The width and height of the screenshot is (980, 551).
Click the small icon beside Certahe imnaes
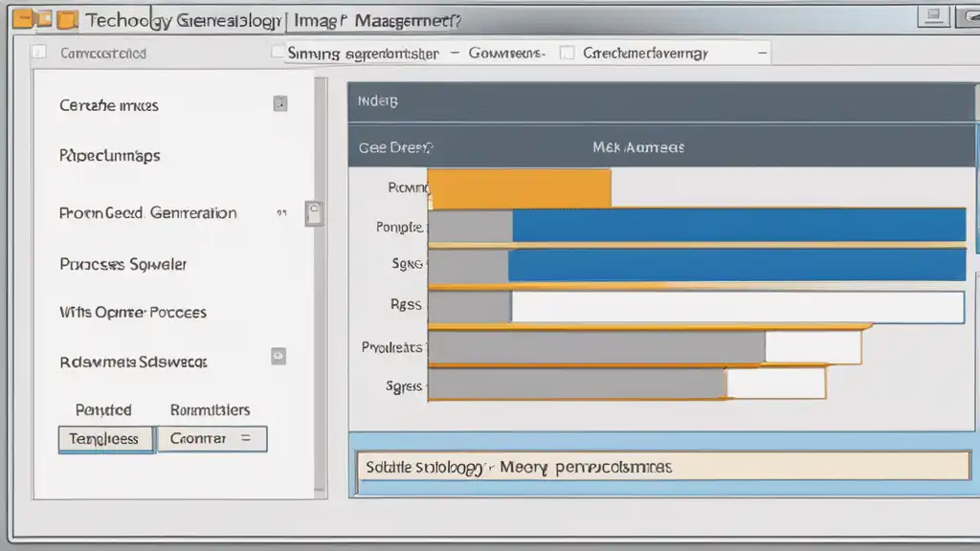(279, 104)
